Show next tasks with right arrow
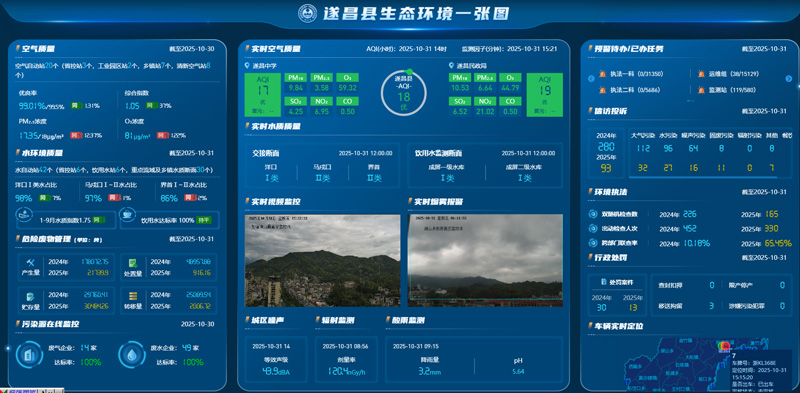Screen dimensions: 800x393 (x=788, y=79)
